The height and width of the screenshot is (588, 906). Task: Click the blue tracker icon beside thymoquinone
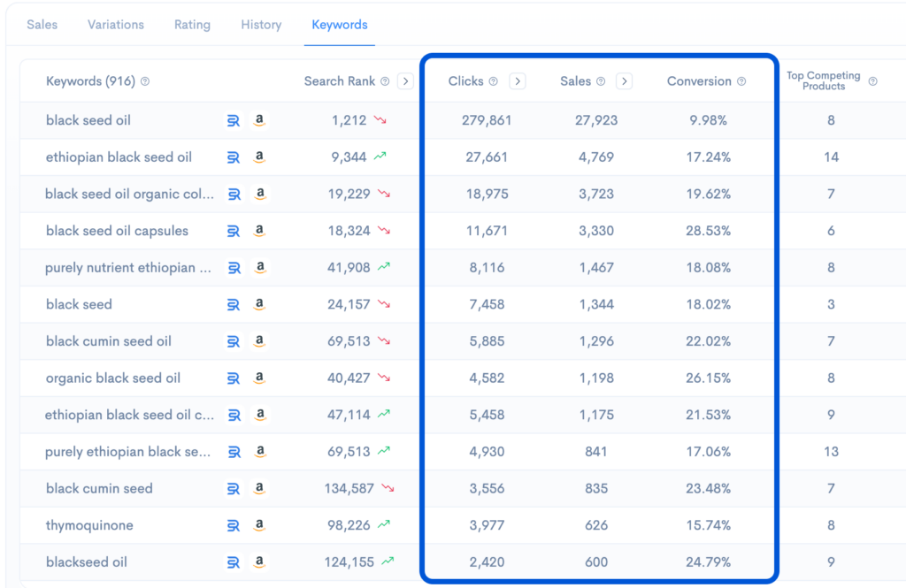(232, 525)
